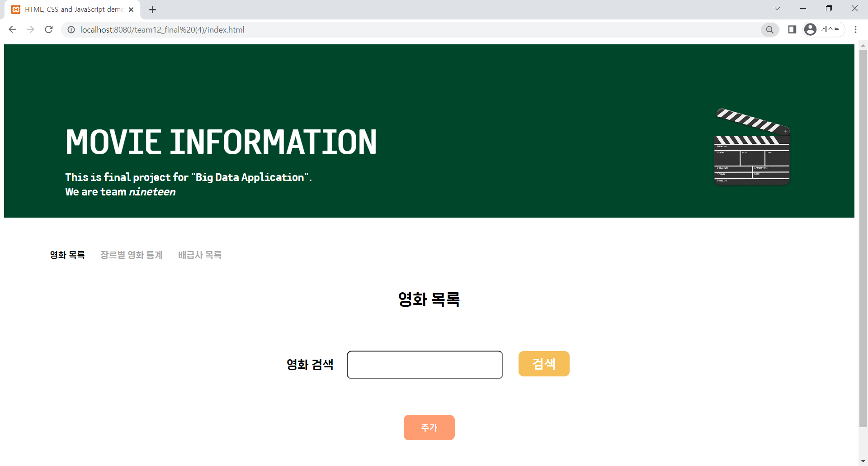Open the Chrome three-dot menu
The image size is (868, 466).
(855, 29)
